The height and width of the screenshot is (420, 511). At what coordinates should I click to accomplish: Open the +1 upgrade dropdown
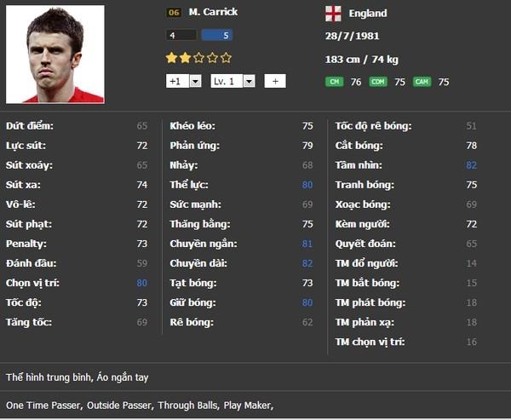click(x=195, y=81)
